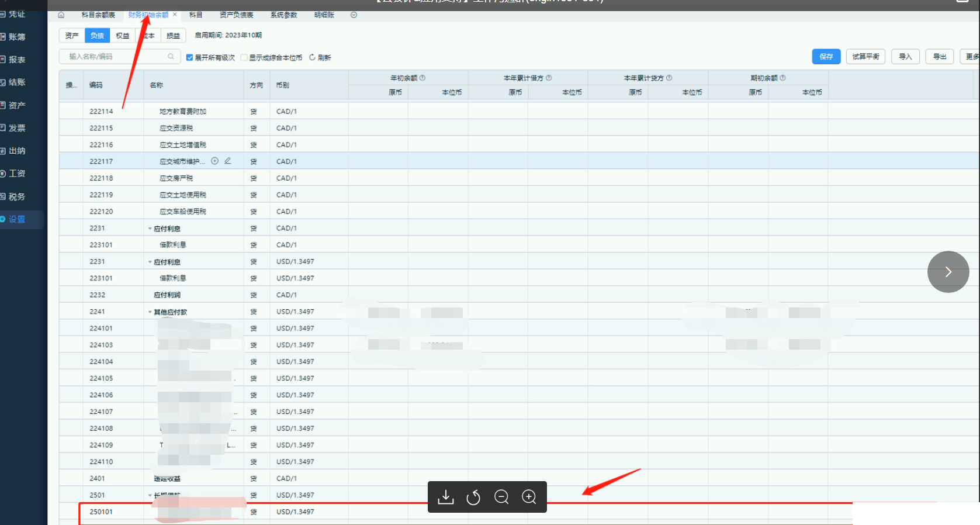Enable the 显示成综合本位币 checkbox

[244, 57]
